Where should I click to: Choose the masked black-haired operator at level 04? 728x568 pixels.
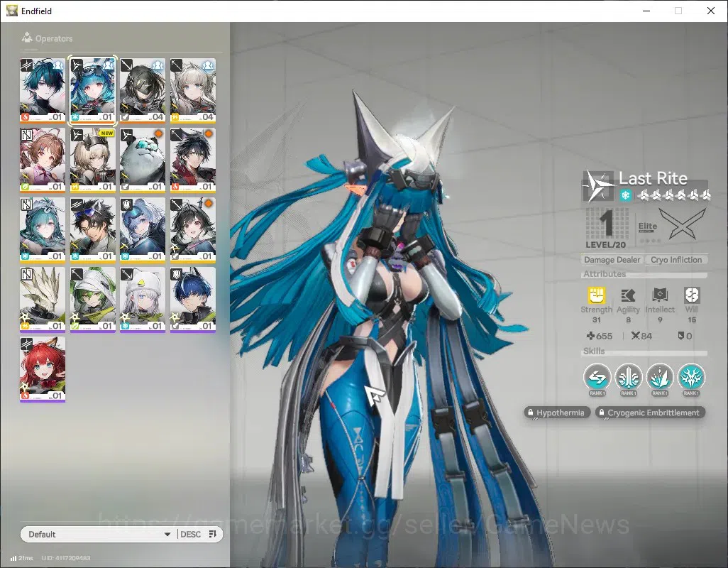click(x=143, y=90)
